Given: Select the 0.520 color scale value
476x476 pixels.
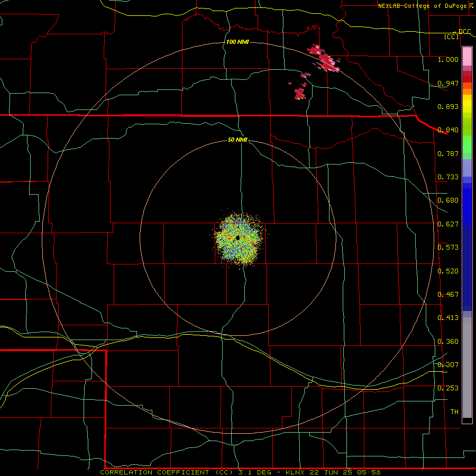Looking at the screenshot, I should coord(448,271).
